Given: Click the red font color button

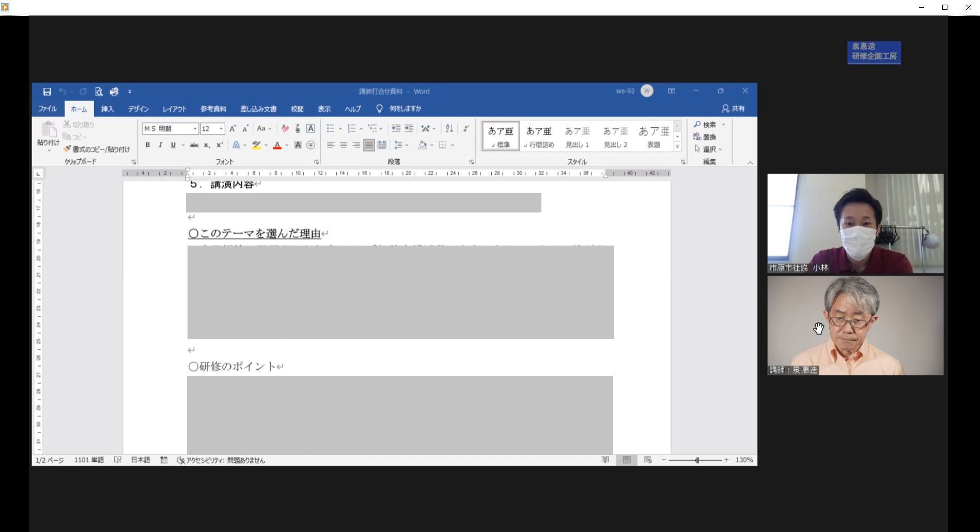Looking at the screenshot, I should point(277,145).
